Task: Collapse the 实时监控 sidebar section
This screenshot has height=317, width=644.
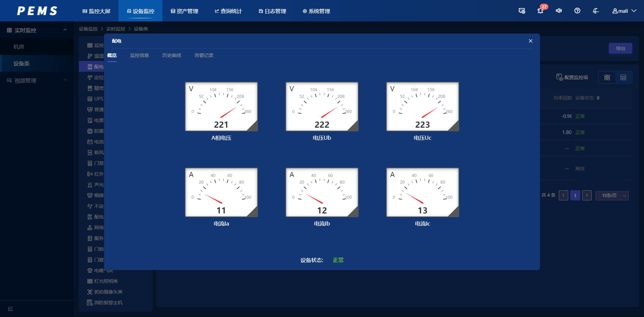Action: click(x=65, y=30)
